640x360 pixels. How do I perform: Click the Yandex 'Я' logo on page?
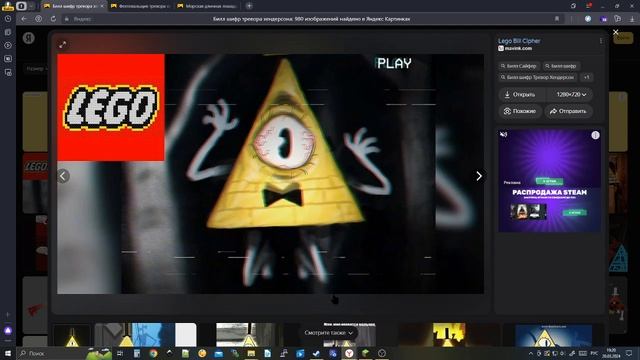tap(29, 38)
